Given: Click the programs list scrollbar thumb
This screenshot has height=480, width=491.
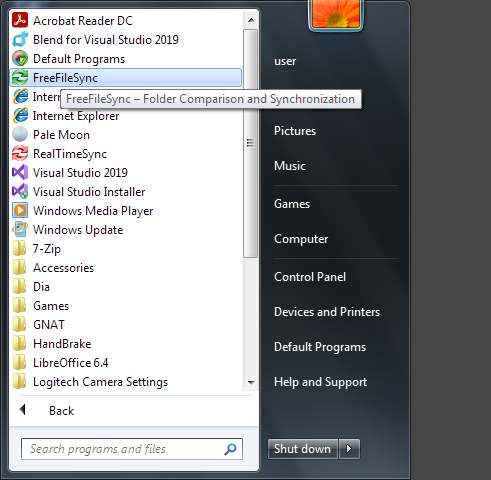Looking at the screenshot, I should [x=250, y=143].
